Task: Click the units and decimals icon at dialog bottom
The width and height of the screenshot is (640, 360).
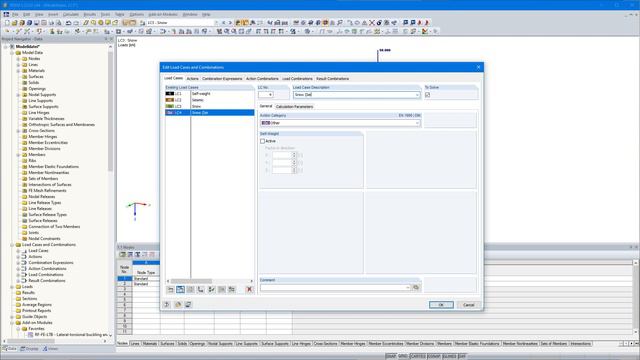Action: 178,304
